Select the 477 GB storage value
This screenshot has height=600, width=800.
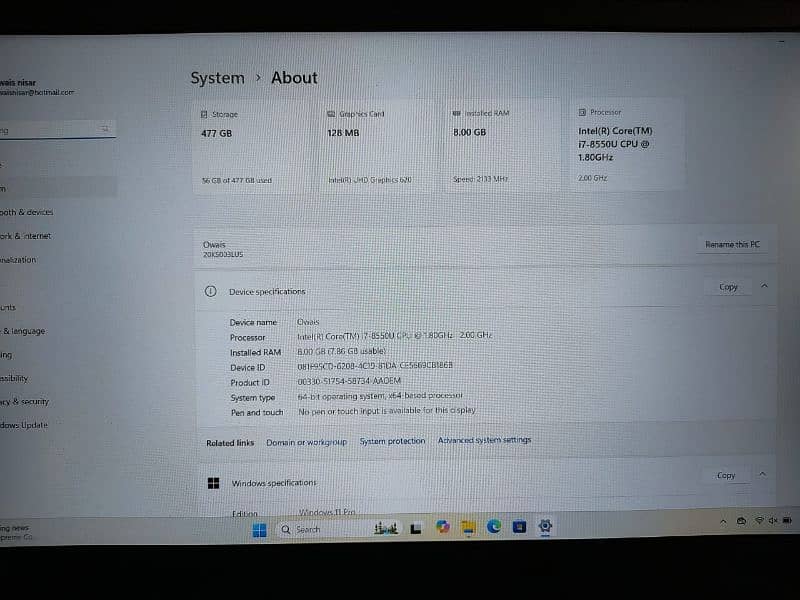click(216, 134)
